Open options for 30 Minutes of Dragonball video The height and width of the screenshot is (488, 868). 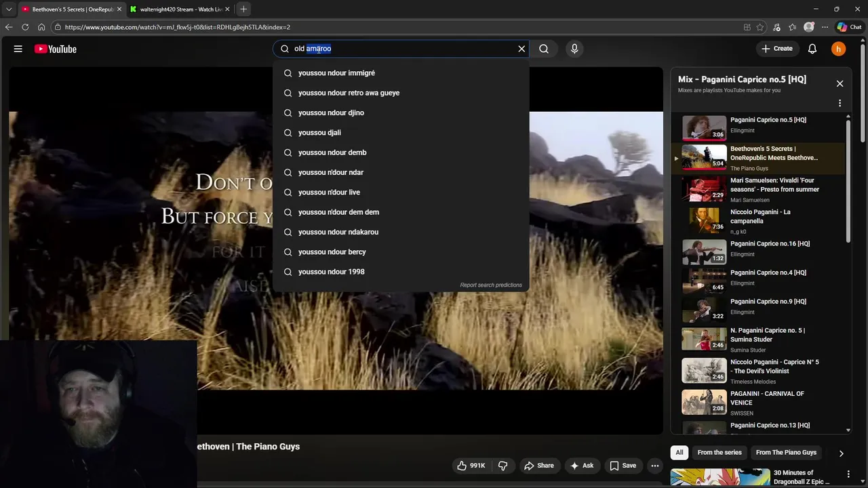click(848, 474)
